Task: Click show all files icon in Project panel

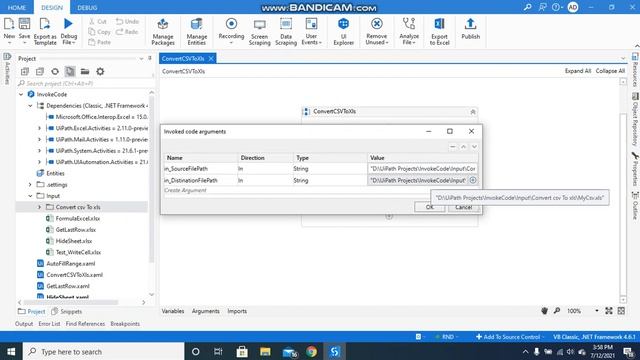Action: point(70,71)
